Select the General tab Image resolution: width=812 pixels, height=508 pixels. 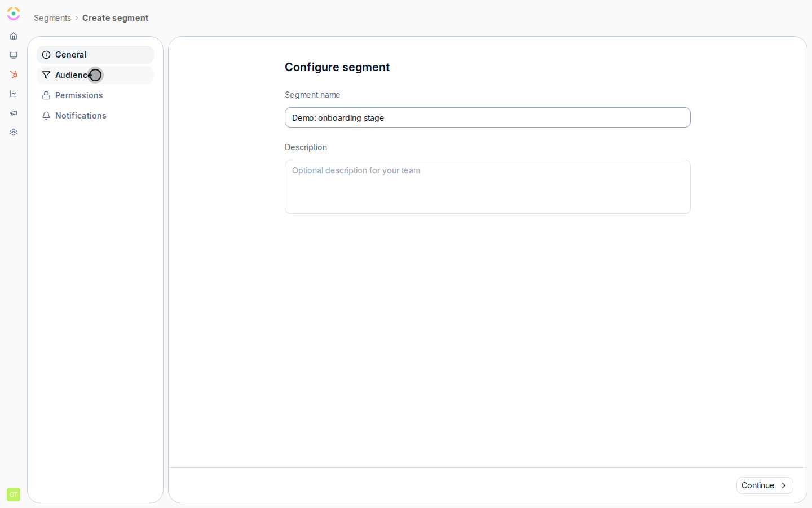95,55
